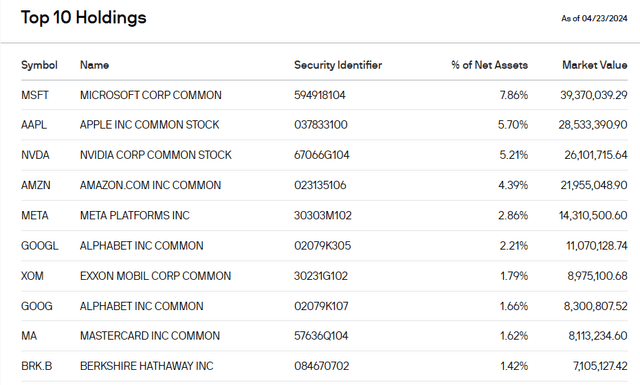Click MASTERCARD INC COMMON name
Viewport: 640px width, 385px height.
point(150,336)
